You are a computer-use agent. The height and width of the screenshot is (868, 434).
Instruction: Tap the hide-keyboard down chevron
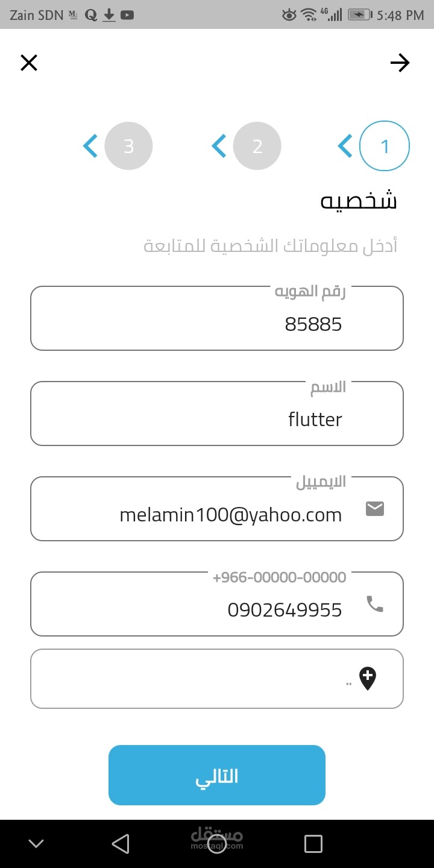click(x=36, y=844)
